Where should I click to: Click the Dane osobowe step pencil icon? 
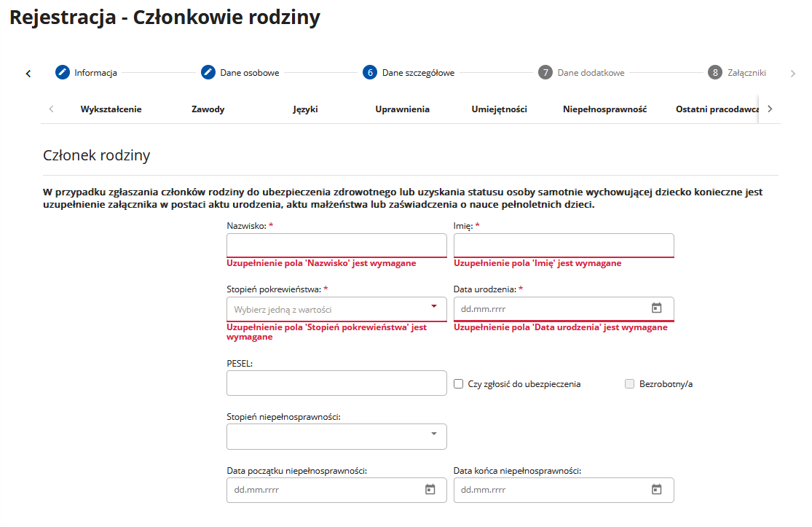[208, 72]
